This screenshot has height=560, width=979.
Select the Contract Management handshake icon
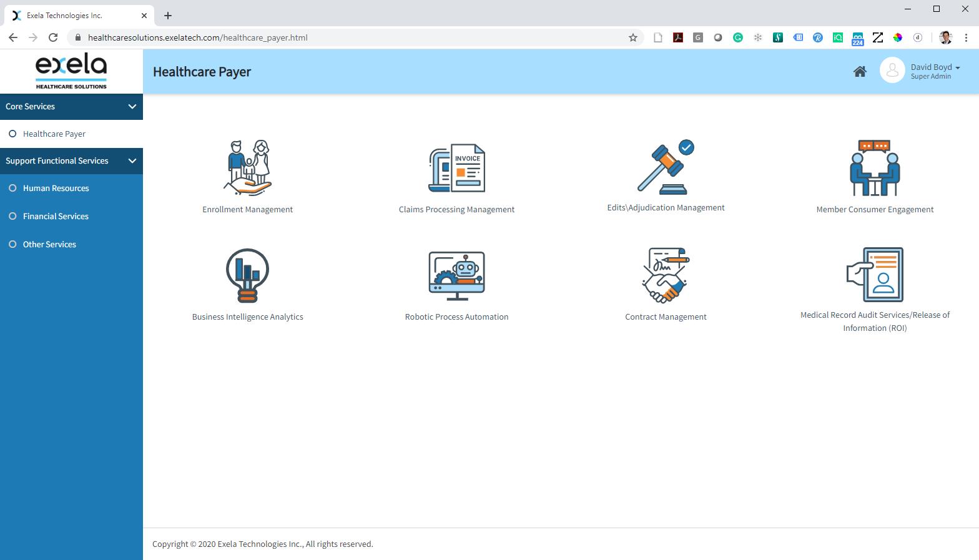(666, 275)
